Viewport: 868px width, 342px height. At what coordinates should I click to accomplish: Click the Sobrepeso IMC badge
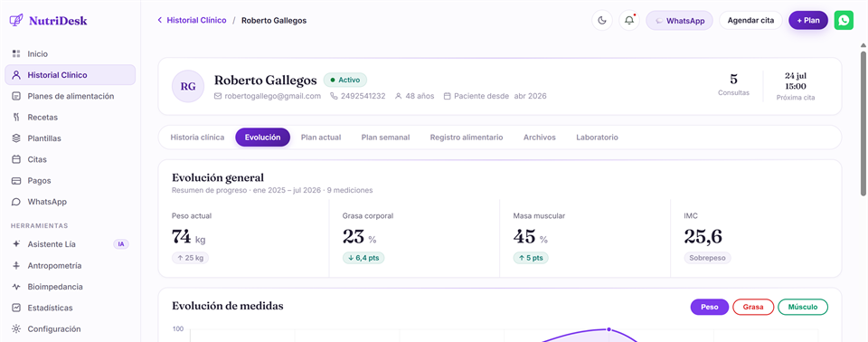click(707, 258)
